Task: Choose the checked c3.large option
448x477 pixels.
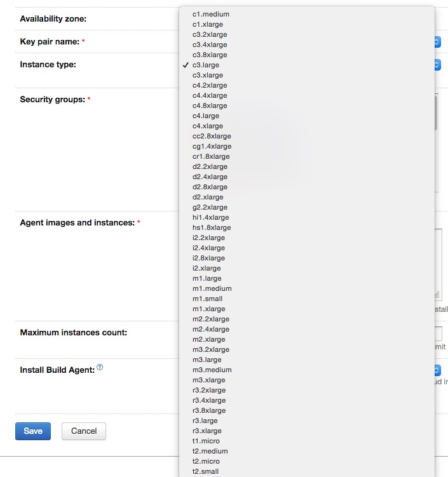Action: 307,65
